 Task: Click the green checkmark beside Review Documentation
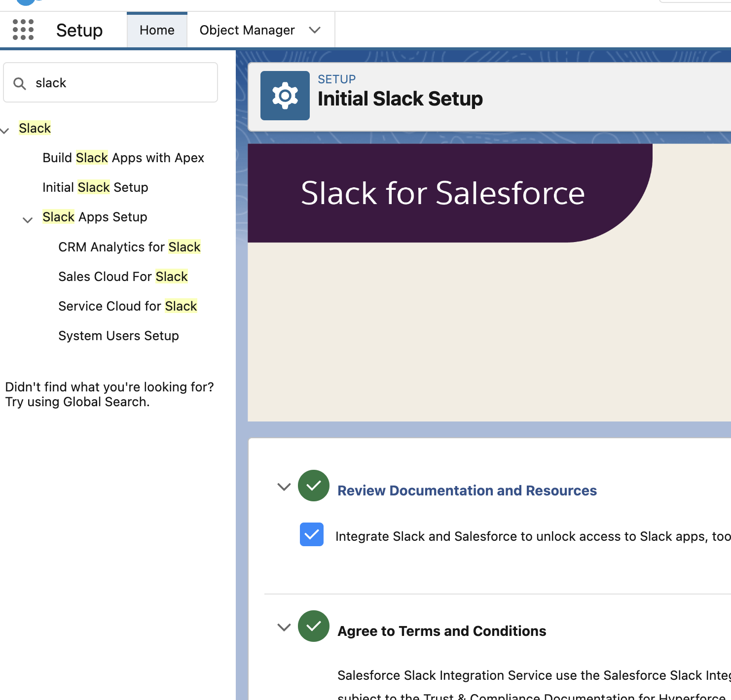pyautogui.click(x=314, y=486)
